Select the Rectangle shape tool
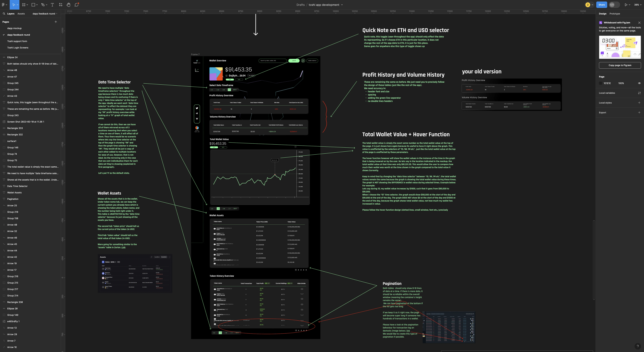Screen dimensions: 644x352 click(x=33, y=5)
